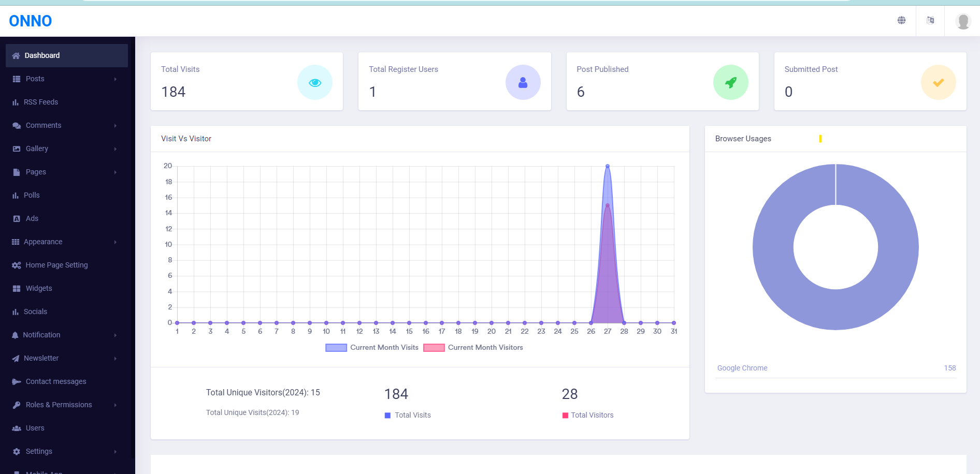
Task: Open Contact messages page
Action: 67,381
